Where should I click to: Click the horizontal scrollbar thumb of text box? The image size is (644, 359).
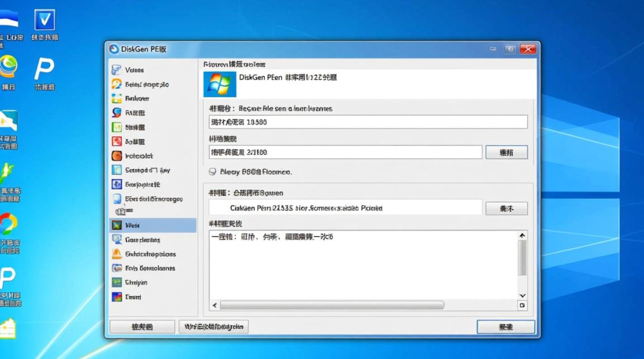(x=332, y=305)
